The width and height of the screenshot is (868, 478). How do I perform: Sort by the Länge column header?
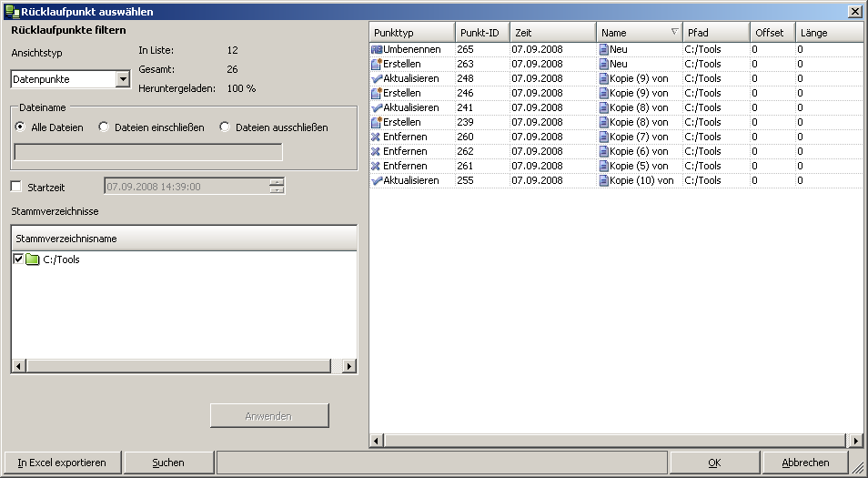pos(829,33)
